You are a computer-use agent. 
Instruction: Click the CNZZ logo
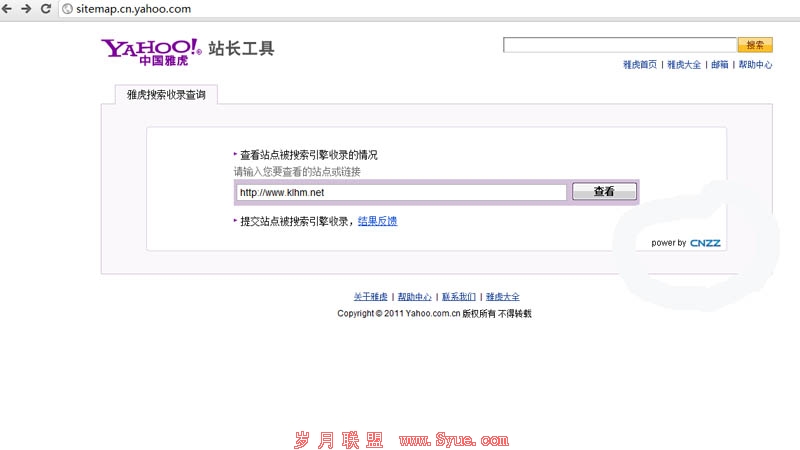tap(705, 243)
